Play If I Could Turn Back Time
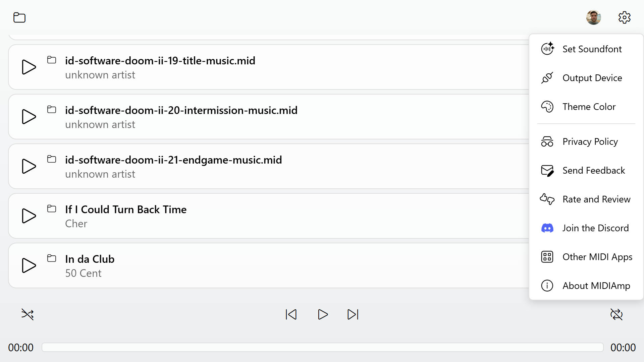644x362 pixels. [29, 216]
